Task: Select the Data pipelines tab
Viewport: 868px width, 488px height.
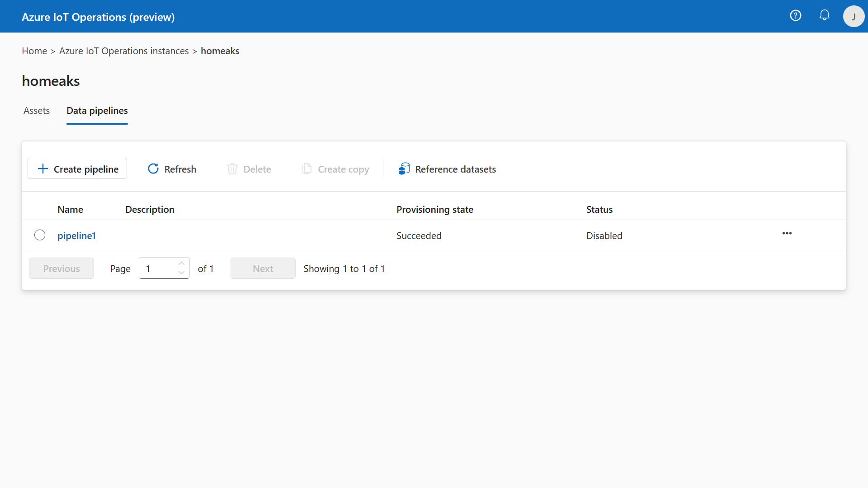Action: point(97,111)
